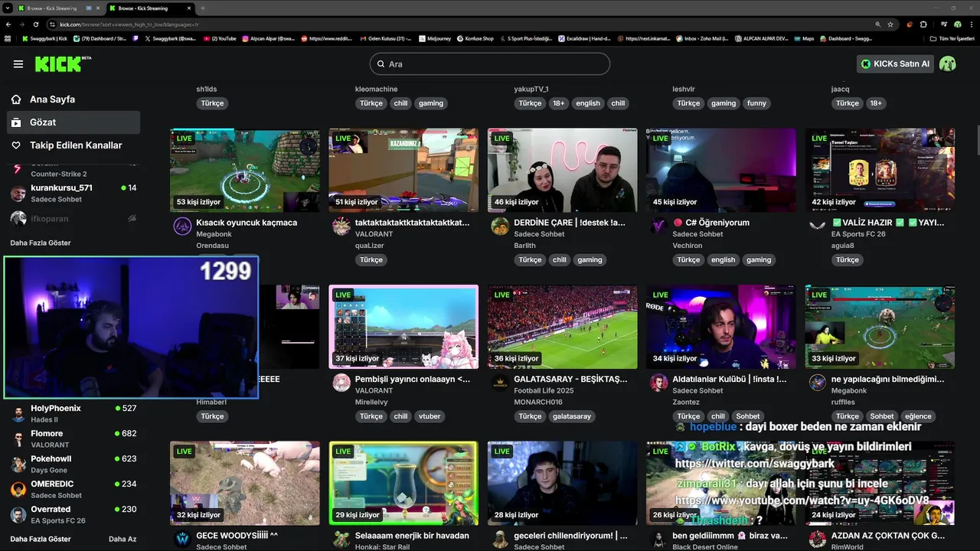Open the bookmarks apps grid icon
Viewport: 980px width, 551px height.
coord(8,38)
